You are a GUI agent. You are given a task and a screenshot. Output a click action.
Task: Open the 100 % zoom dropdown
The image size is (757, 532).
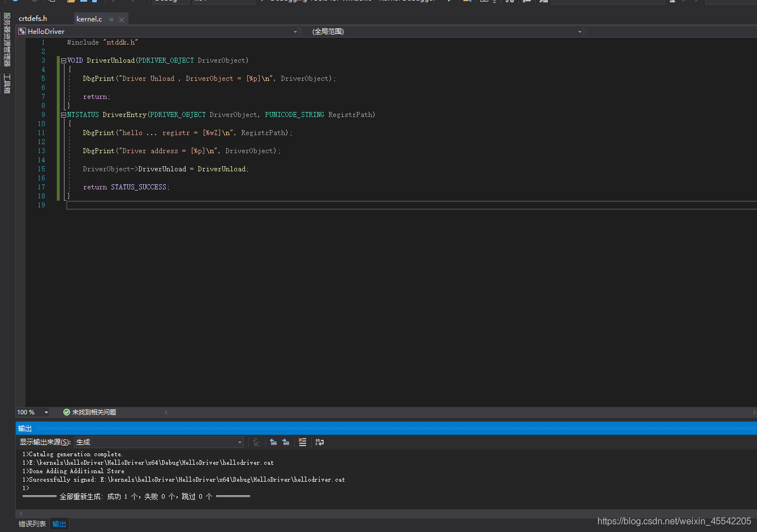click(x=46, y=412)
